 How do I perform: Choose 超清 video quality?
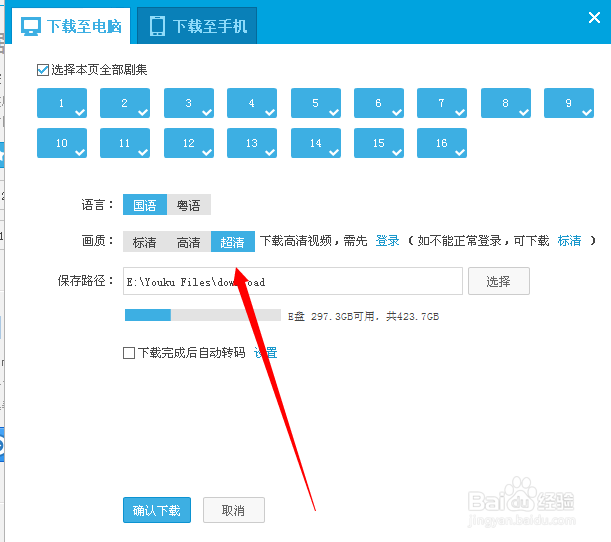(233, 242)
